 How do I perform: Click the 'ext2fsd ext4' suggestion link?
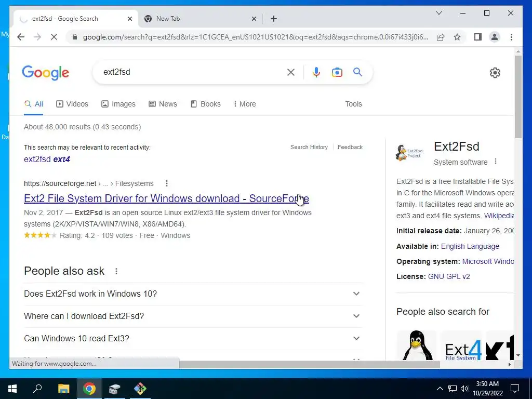pyautogui.click(x=47, y=159)
